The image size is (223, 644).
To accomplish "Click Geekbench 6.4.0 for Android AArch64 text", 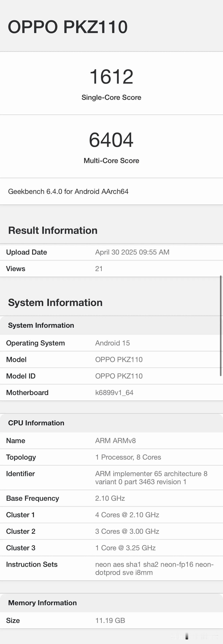I will point(68,191).
